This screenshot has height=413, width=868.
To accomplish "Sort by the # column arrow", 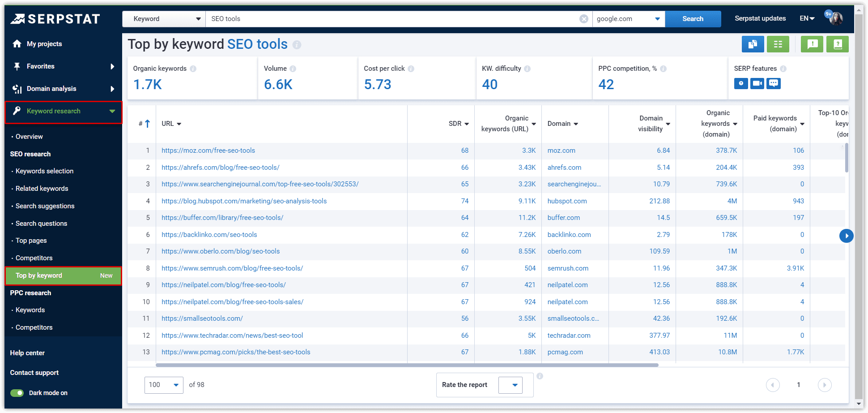I will [147, 124].
